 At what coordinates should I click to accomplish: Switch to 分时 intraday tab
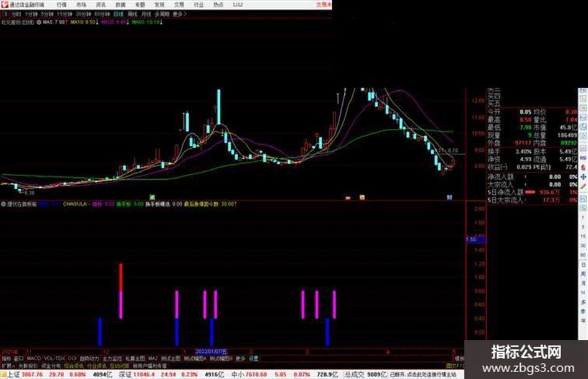16,14
